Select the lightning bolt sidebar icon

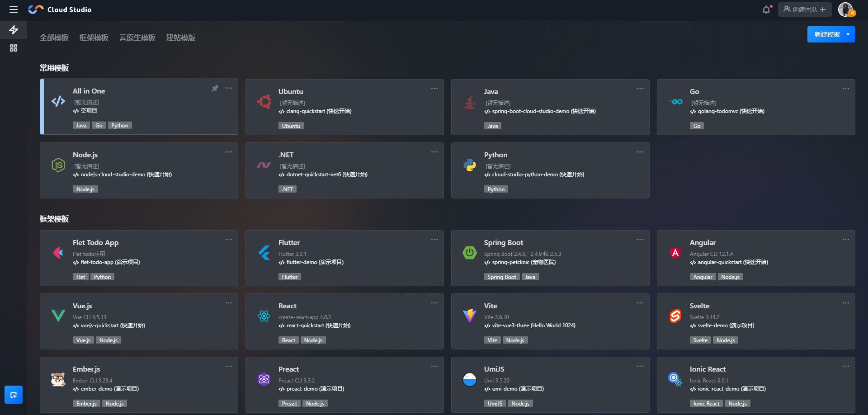14,30
